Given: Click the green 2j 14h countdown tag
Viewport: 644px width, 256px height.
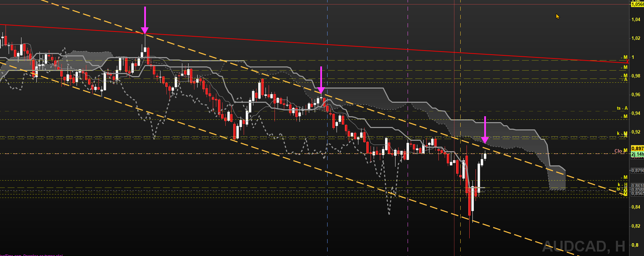Looking at the screenshot, I should pyautogui.click(x=637, y=154).
